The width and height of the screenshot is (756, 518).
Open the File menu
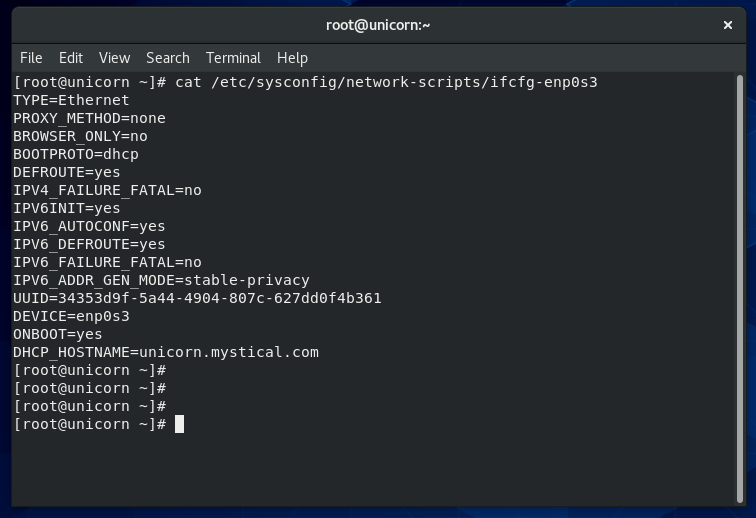pyautogui.click(x=31, y=58)
